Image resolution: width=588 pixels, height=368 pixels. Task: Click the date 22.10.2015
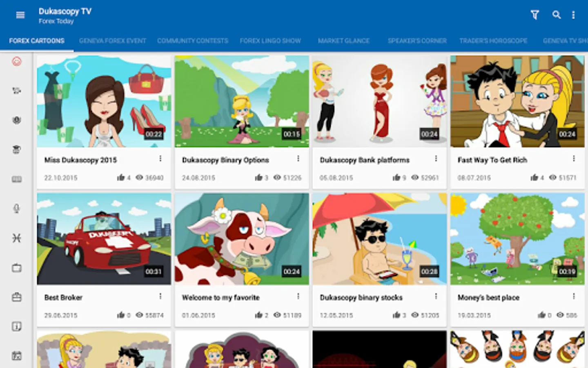(61, 178)
